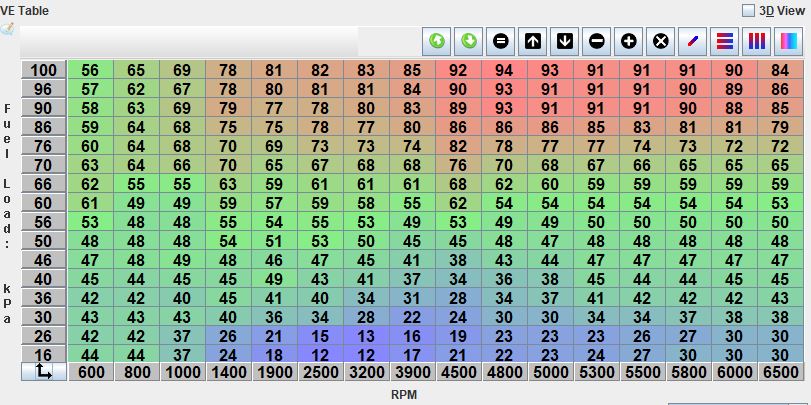Click the vertical stripes interpolate icon
The width and height of the screenshot is (811, 405).
click(x=757, y=41)
